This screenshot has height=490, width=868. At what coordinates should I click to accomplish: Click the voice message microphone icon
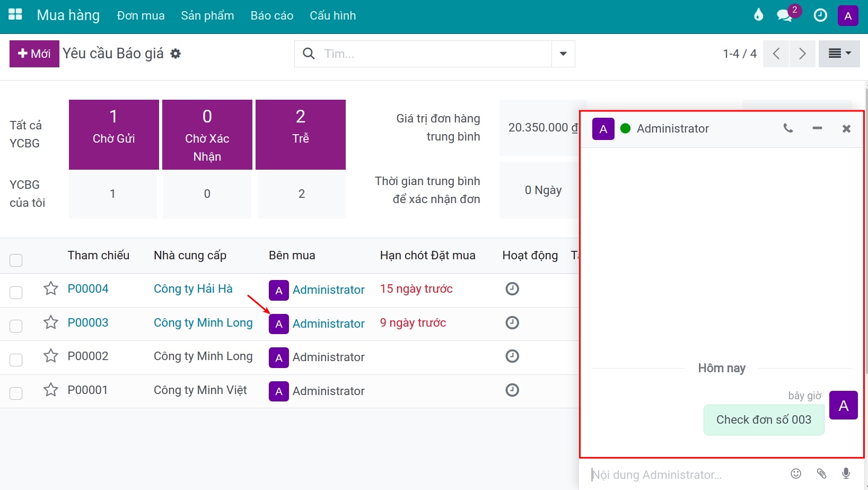pos(846,474)
